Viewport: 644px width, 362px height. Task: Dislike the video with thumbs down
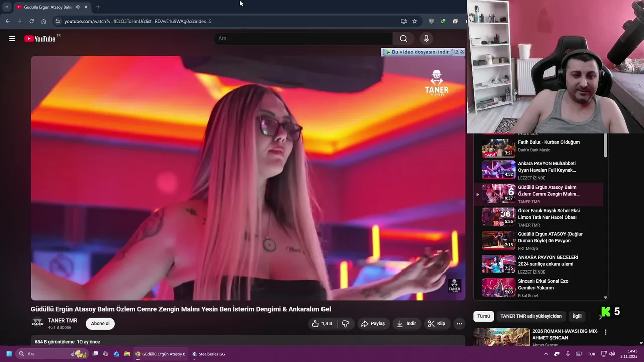[x=345, y=324]
